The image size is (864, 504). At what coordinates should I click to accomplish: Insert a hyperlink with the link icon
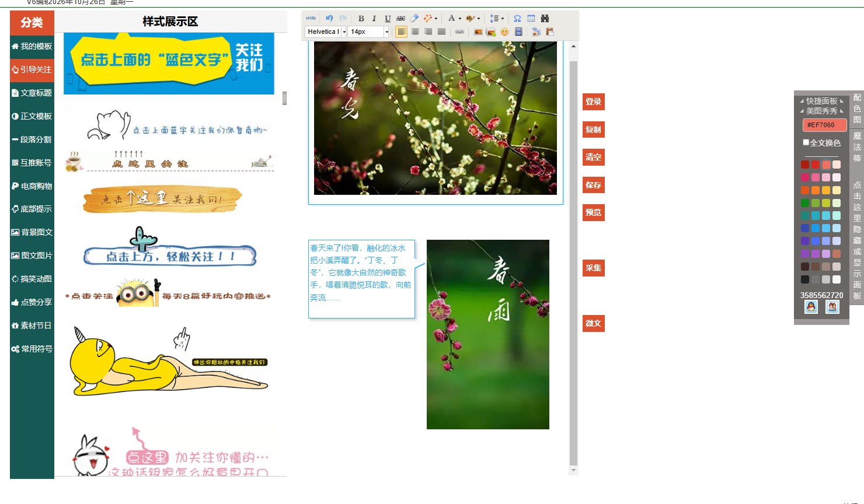coord(459,32)
